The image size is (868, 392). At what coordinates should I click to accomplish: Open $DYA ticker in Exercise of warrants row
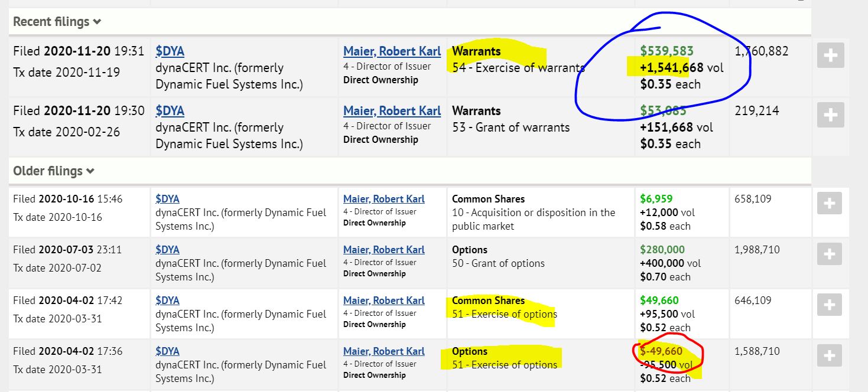click(170, 51)
